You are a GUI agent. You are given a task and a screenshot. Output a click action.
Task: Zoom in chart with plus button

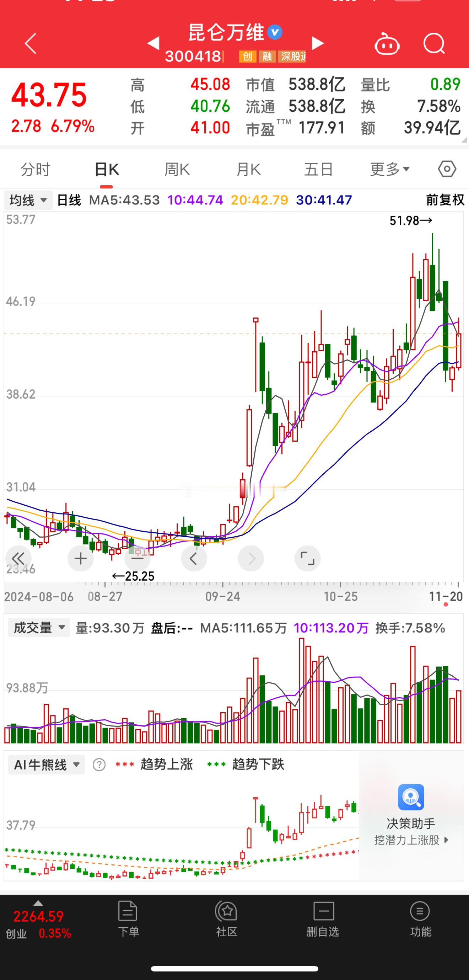(x=80, y=559)
